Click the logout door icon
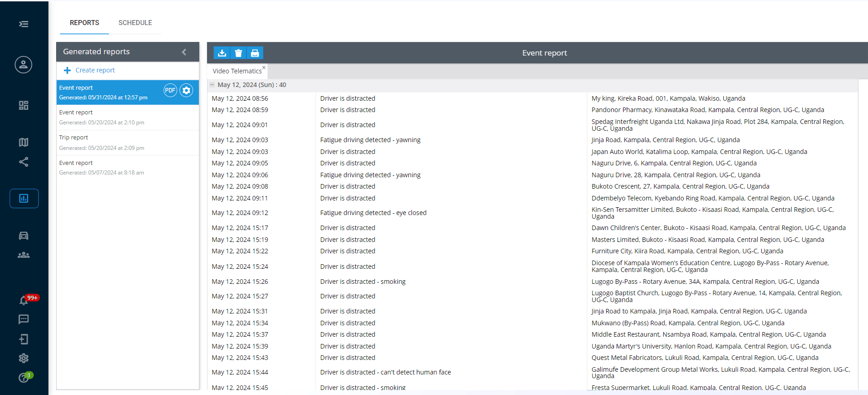Image resolution: width=868 pixels, height=395 pixels. pos(24,339)
